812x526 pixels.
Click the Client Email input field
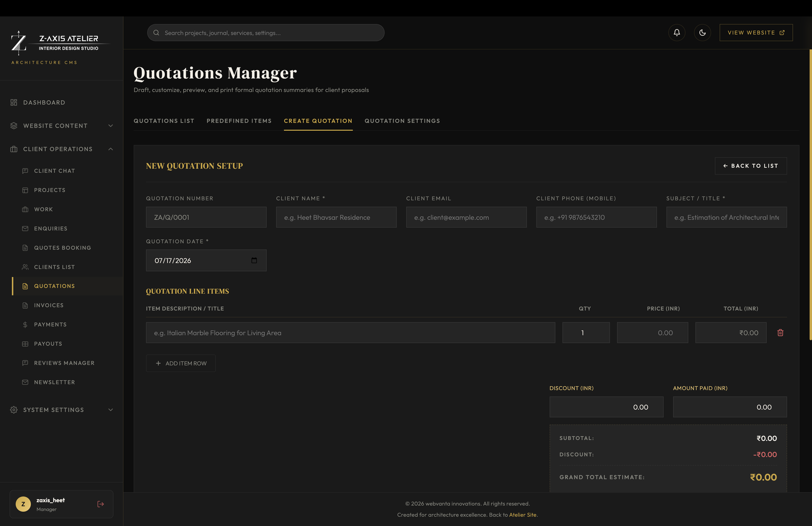[466, 217]
